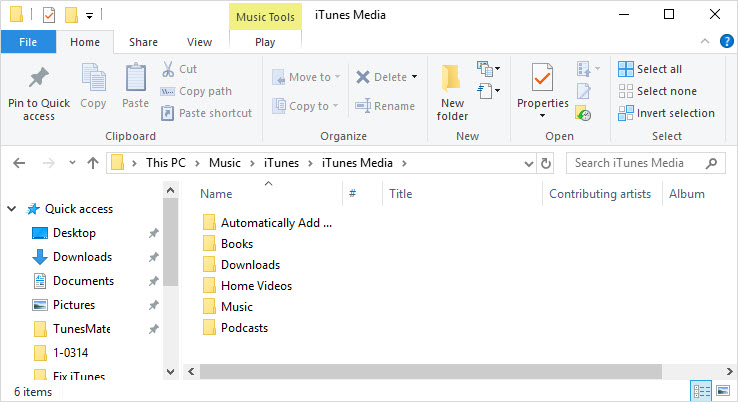Click the Paste clipboard icon
The width and height of the screenshot is (738, 402).
pos(136,78)
